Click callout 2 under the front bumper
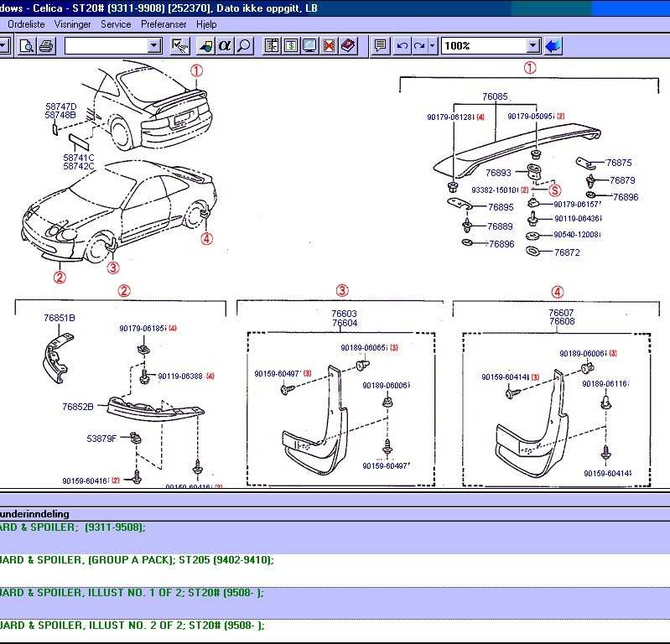 click(60, 277)
